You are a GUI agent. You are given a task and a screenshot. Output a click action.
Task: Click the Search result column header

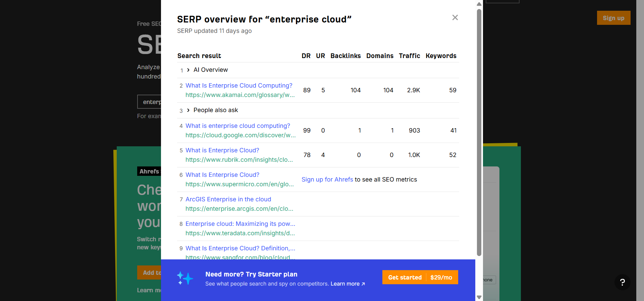click(199, 56)
